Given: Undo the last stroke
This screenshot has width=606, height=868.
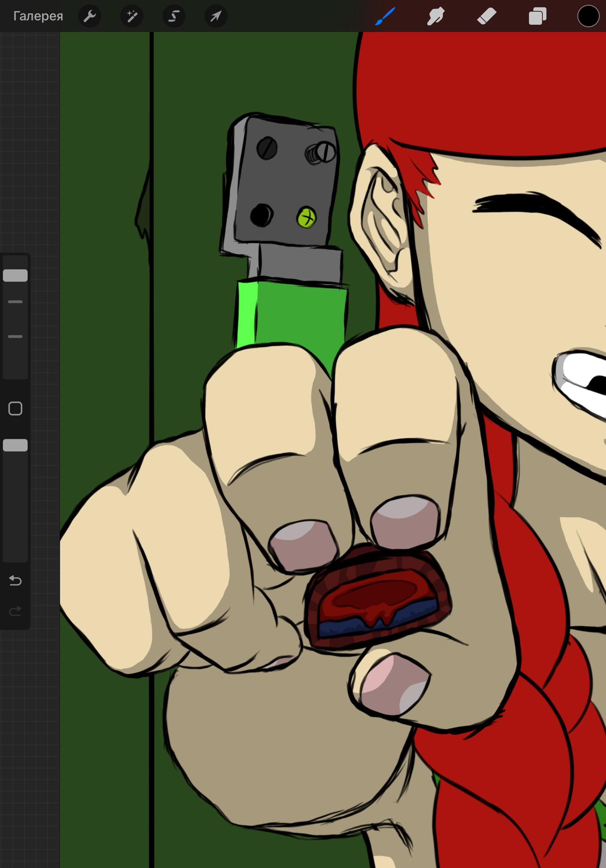Looking at the screenshot, I should click(15, 580).
